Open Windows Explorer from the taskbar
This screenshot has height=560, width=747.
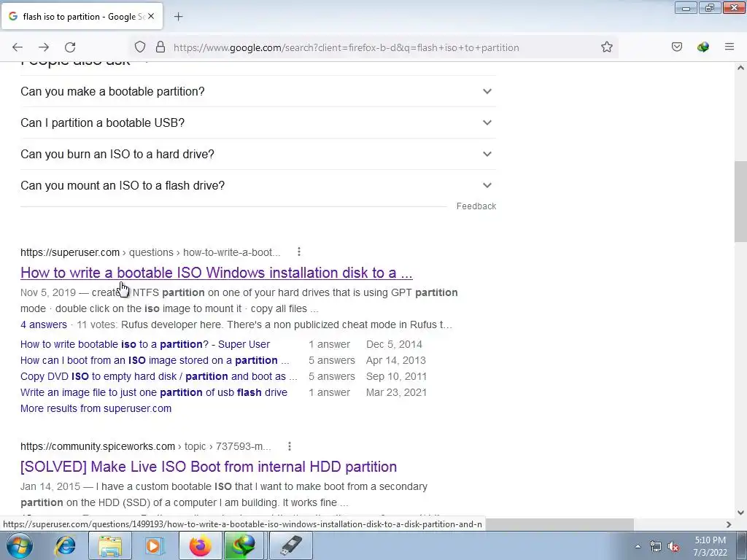(x=110, y=545)
